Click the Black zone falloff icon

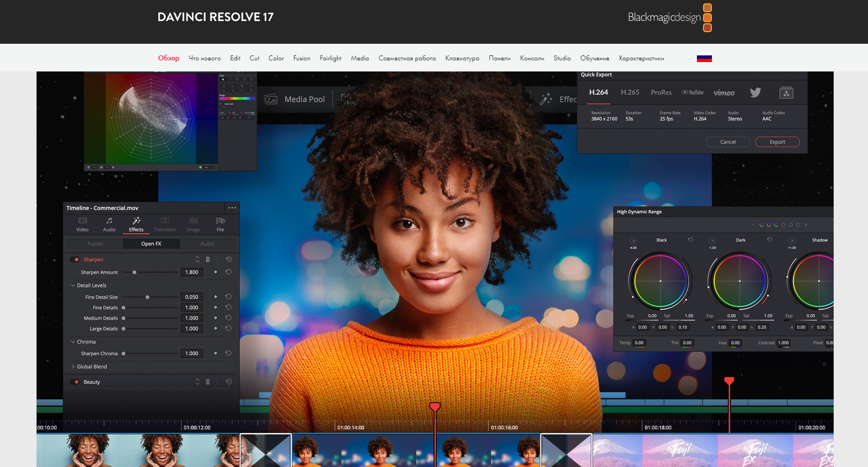point(633,240)
